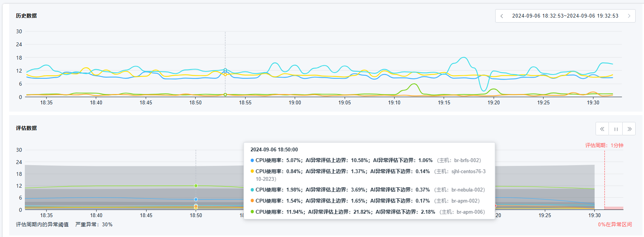Click the pink anomaly region bar

pos(614,208)
